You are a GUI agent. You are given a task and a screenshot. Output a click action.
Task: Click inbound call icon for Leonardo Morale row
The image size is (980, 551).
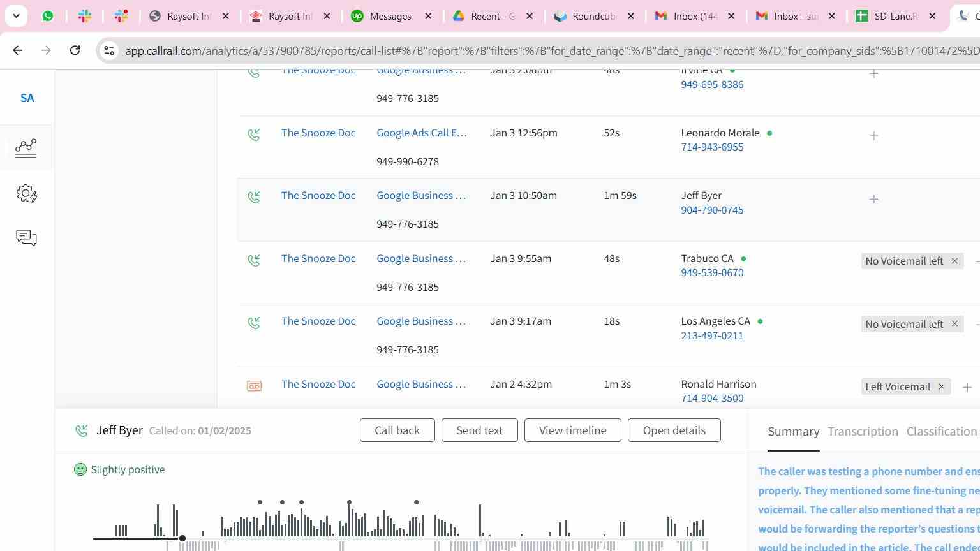(x=254, y=135)
